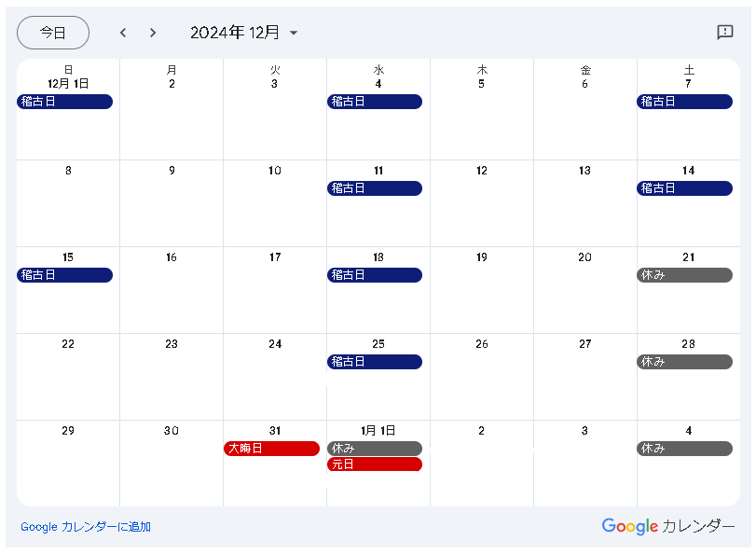This screenshot has height=554, width=756.
Task: Click the 休み event on December 28
Action: tap(684, 362)
